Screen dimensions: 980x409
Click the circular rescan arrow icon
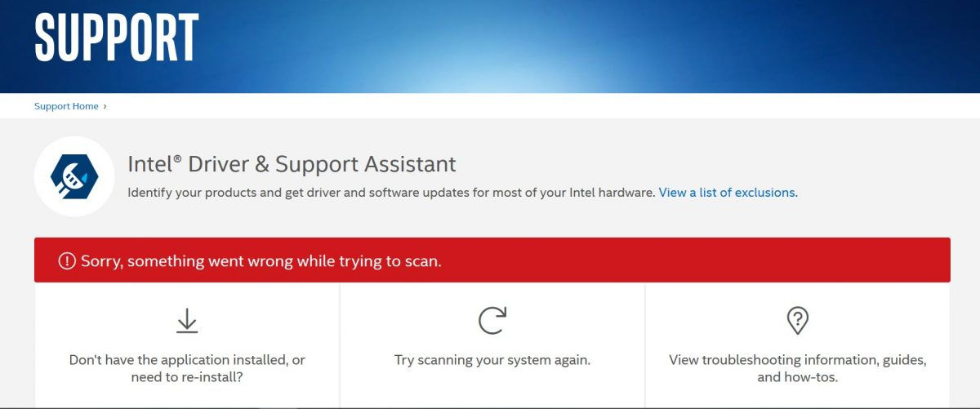(492, 320)
